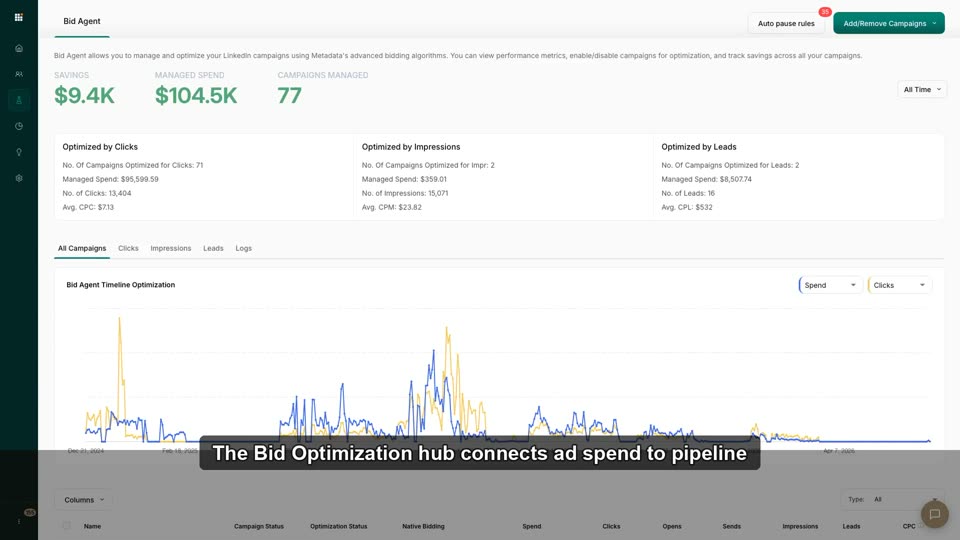Switch to the Logs tab
The image size is (960, 540).
(244, 249)
